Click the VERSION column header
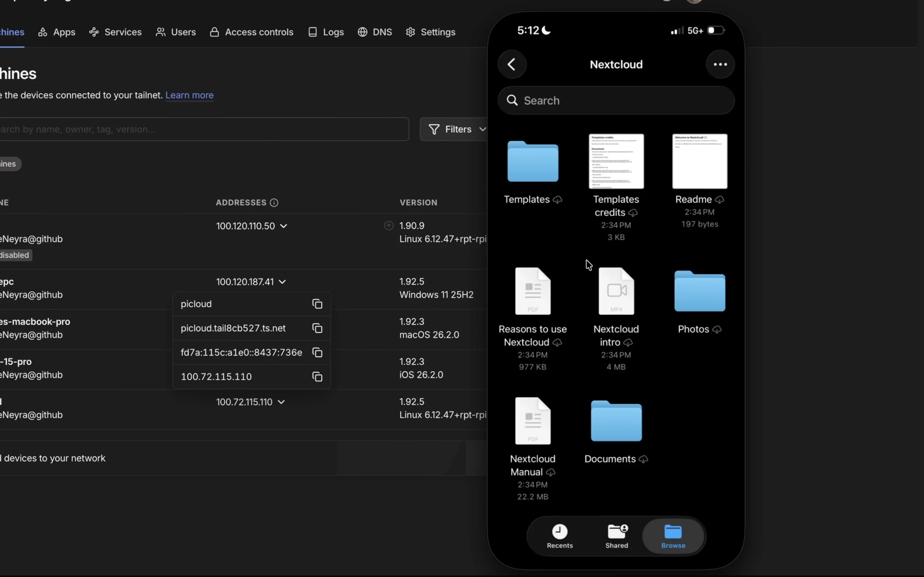The height and width of the screenshot is (577, 924). click(418, 203)
